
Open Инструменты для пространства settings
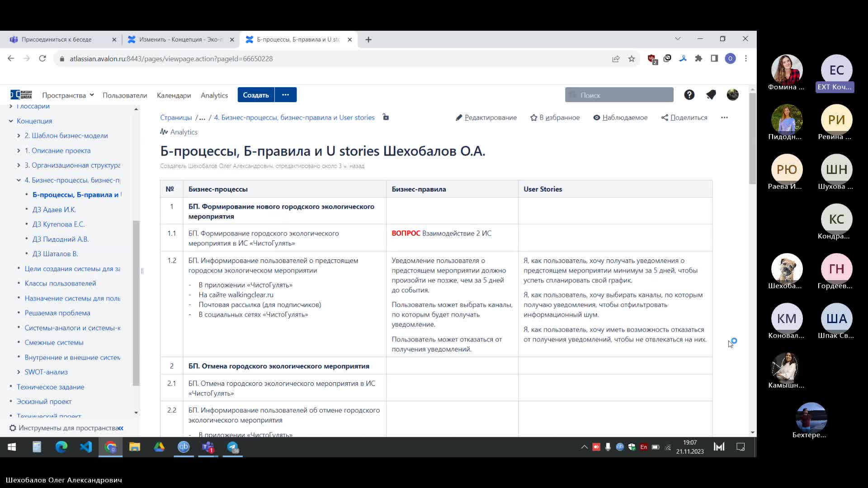point(63,428)
